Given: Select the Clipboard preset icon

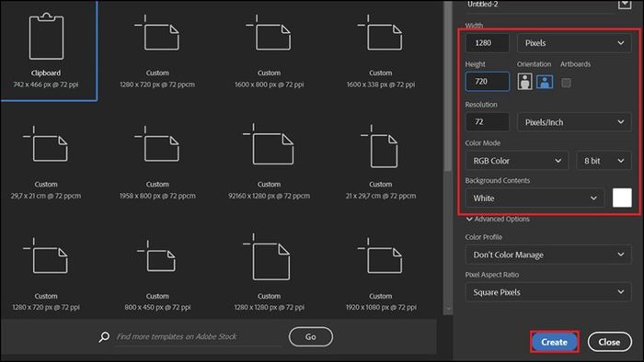Looking at the screenshot, I should (46, 36).
